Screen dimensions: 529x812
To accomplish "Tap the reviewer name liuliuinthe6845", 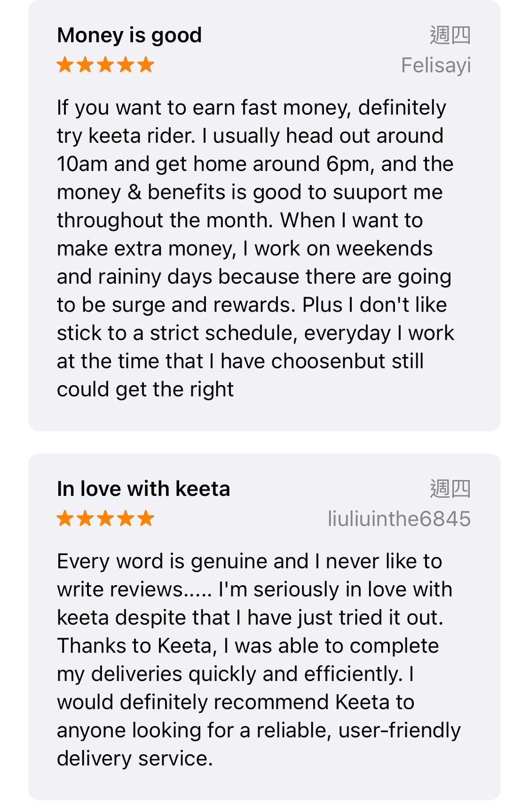I will click(399, 519).
